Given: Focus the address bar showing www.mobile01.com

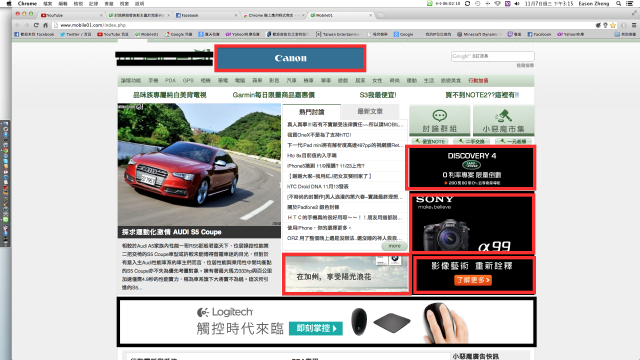Looking at the screenshot, I should click(322, 25).
